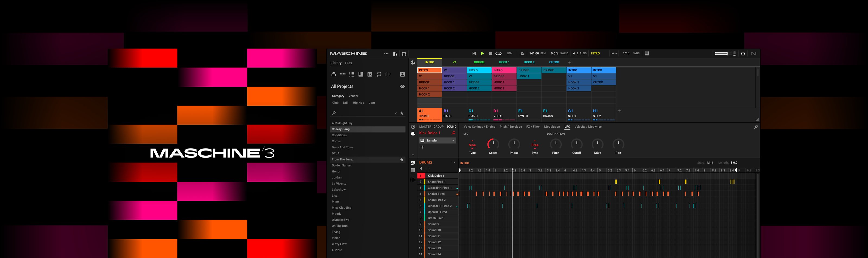The height and width of the screenshot is (258, 868).
Task: Select the instruments keyboard filter icon
Action: (x=360, y=74)
